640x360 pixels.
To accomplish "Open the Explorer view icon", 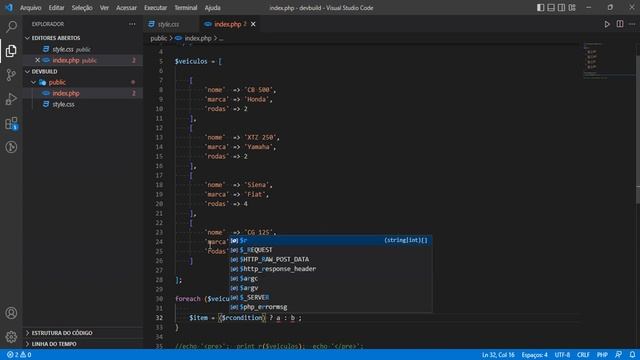I will [x=11, y=51].
